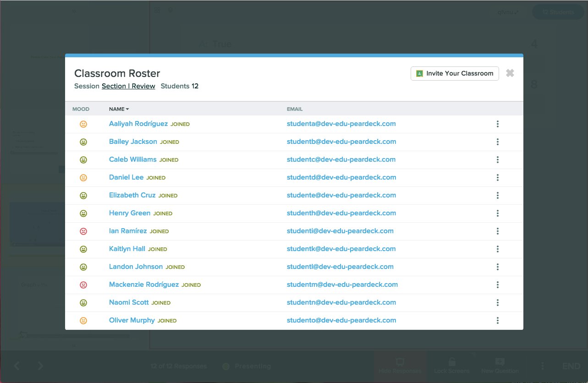This screenshot has width=588, height=383.
Task: Click email studentd@dev-edu-peardeck.com
Action: point(341,177)
